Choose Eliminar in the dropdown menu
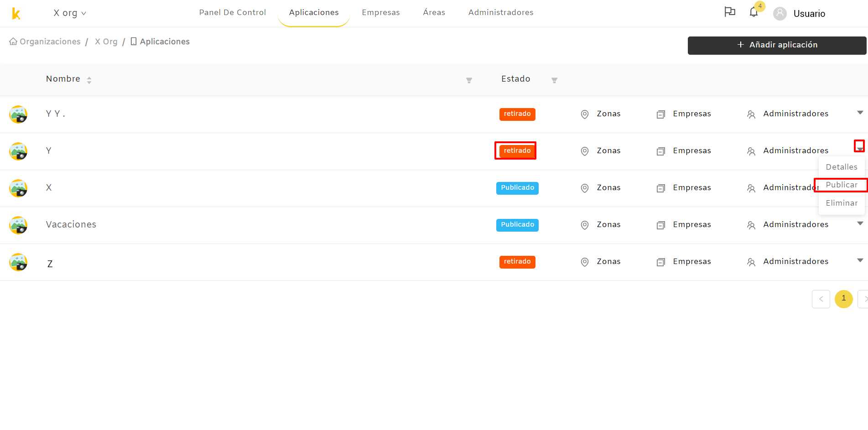The height and width of the screenshot is (430, 868). 842,203
